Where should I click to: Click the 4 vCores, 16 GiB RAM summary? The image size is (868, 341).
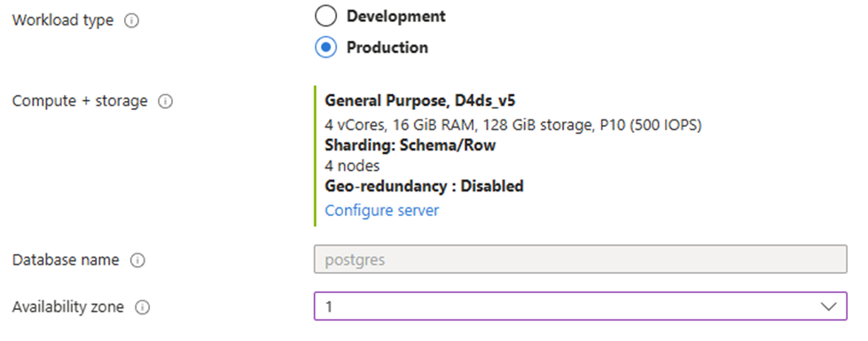pos(513,126)
